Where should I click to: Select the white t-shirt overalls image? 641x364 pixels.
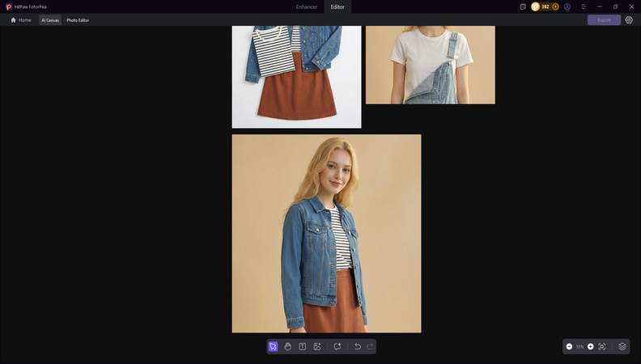[x=430, y=65]
